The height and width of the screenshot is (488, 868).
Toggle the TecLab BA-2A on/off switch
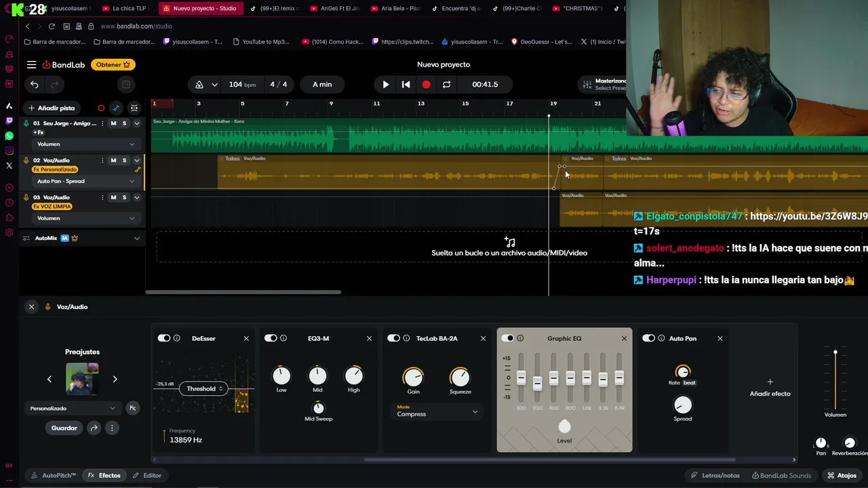coord(393,338)
